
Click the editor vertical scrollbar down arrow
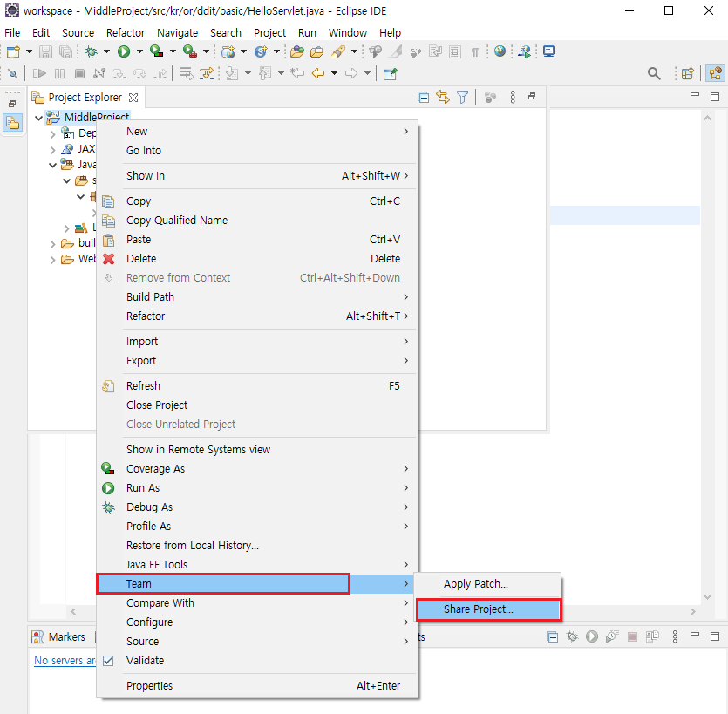(707, 597)
